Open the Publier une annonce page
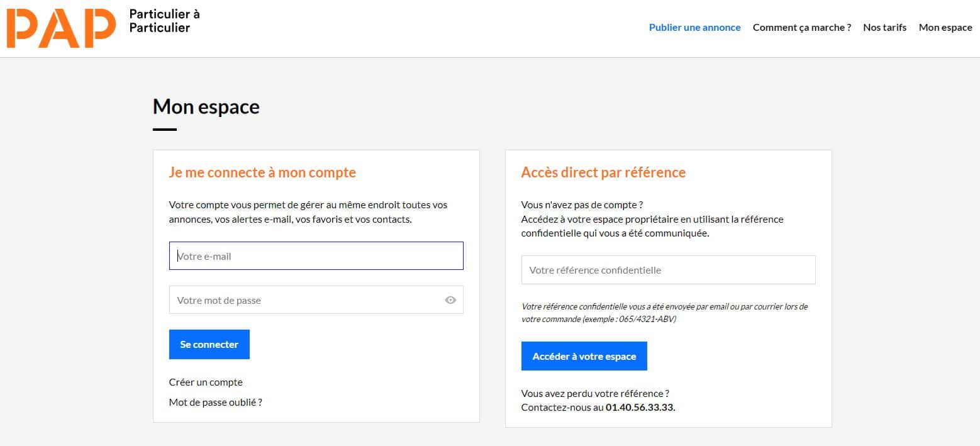Viewport: 980px width, 446px height. 694,27
